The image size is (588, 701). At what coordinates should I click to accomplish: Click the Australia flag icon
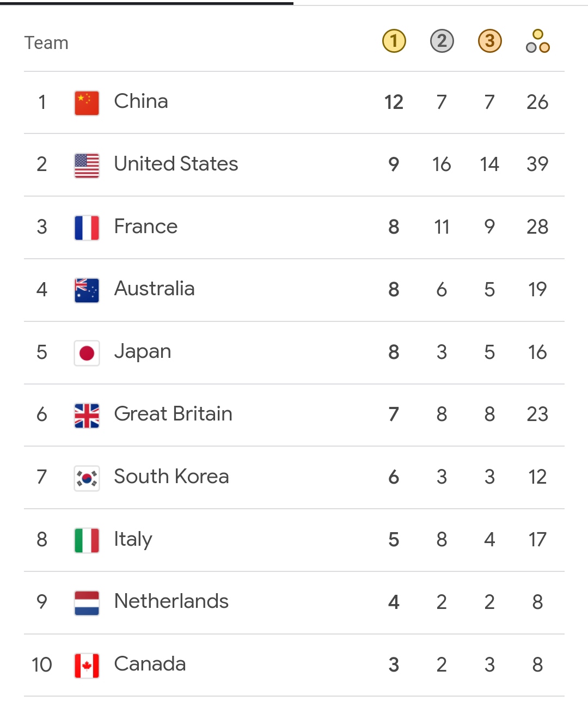[x=87, y=290]
